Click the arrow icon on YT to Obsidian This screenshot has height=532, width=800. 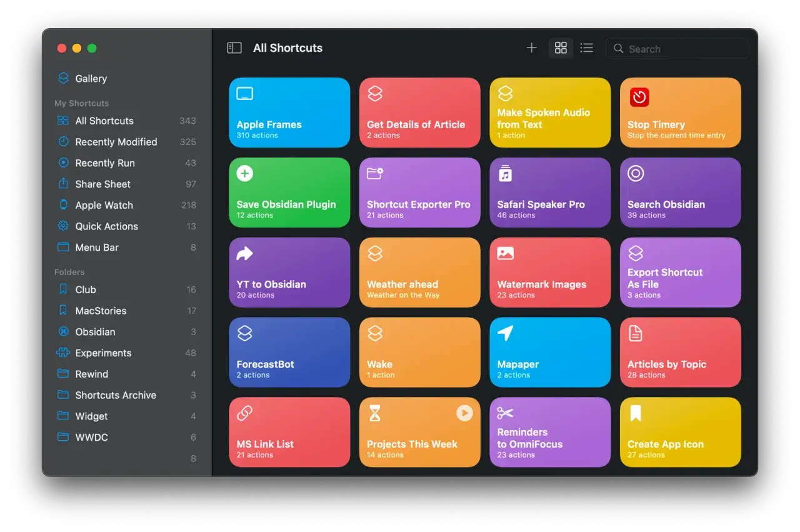tap(245, 253)
